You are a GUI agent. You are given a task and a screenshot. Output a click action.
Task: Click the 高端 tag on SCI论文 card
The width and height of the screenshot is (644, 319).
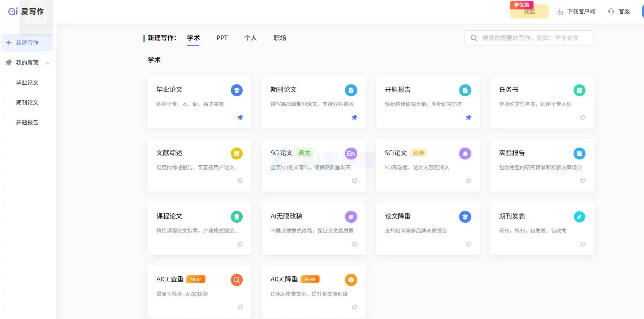pos(419,153)
